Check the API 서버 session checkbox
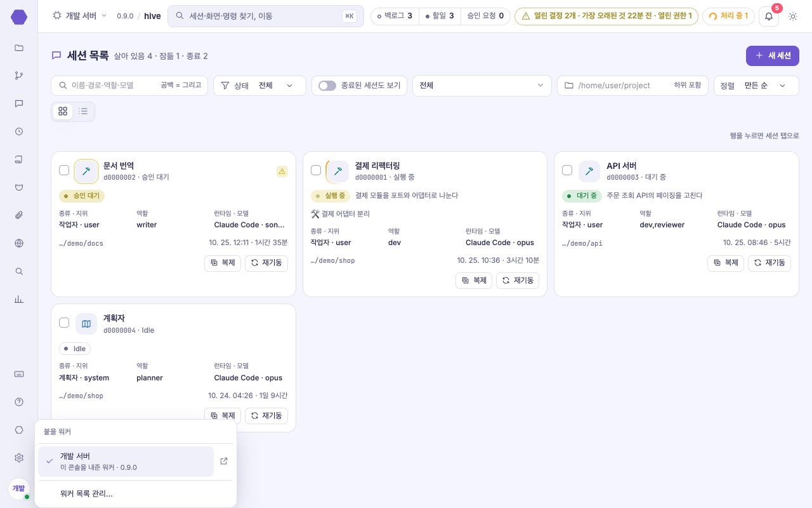 pyautogui.click(x=567, y=170)
